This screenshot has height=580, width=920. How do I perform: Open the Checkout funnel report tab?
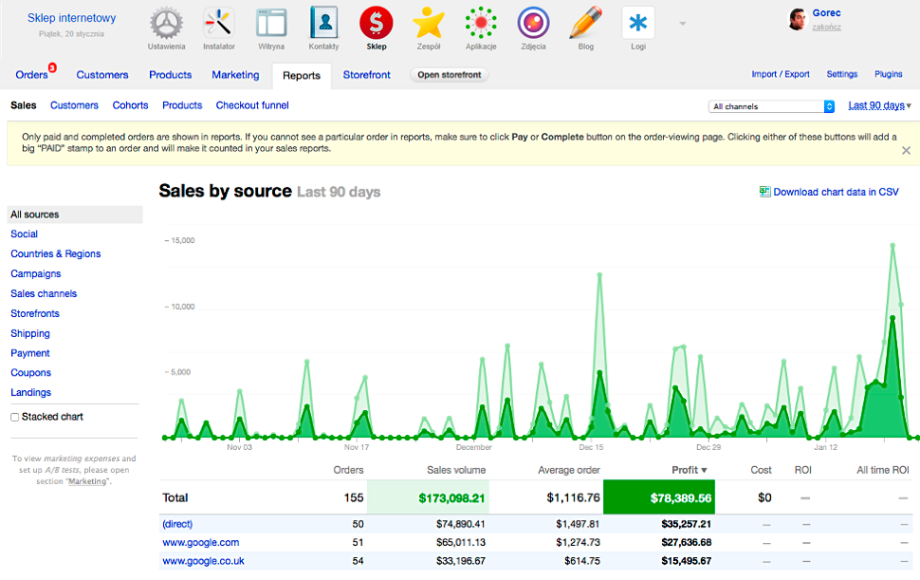[x=250, y=105]
